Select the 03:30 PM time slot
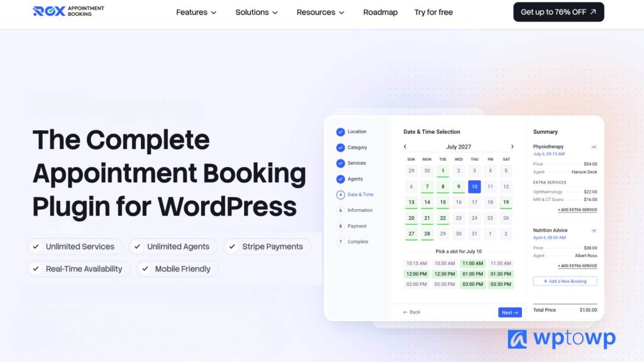The height and width of the screenshot is (362, 644). click(501, 284)
